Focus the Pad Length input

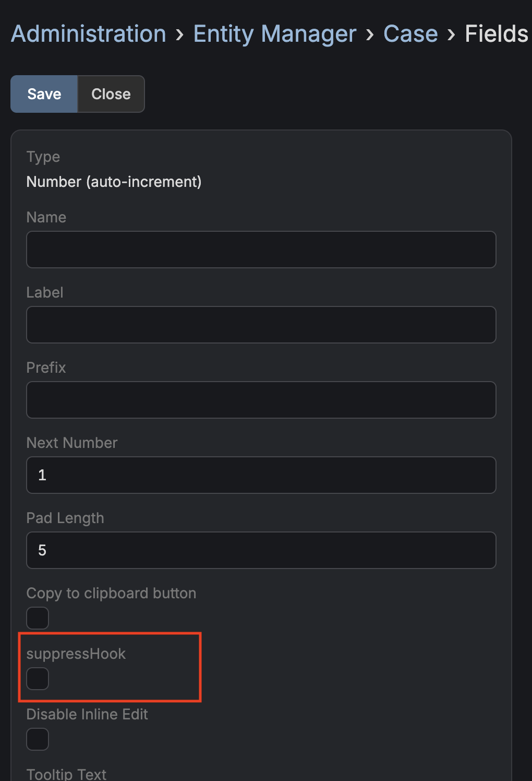261,550
